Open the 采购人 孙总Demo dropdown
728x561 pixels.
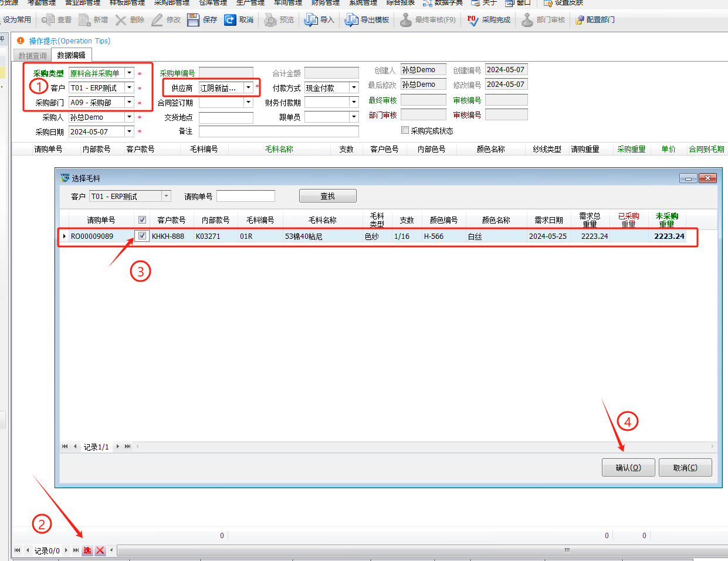point(129,117)
